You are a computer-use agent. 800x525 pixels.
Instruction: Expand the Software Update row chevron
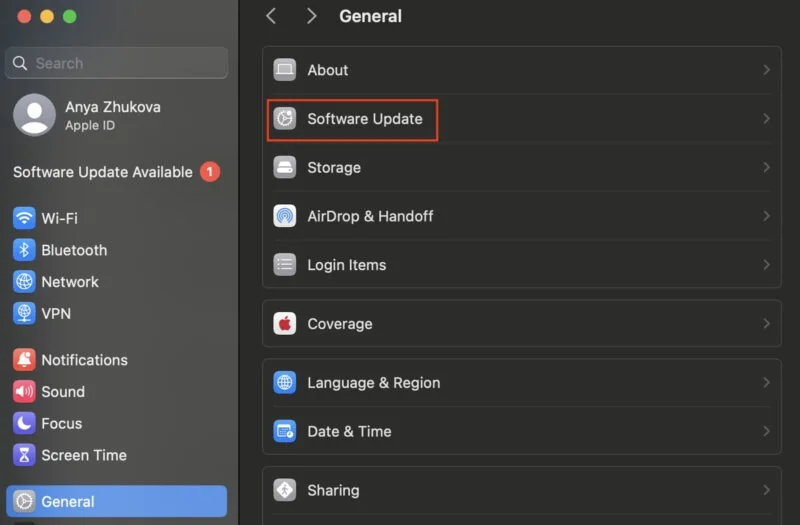click(x=766, y=118)
